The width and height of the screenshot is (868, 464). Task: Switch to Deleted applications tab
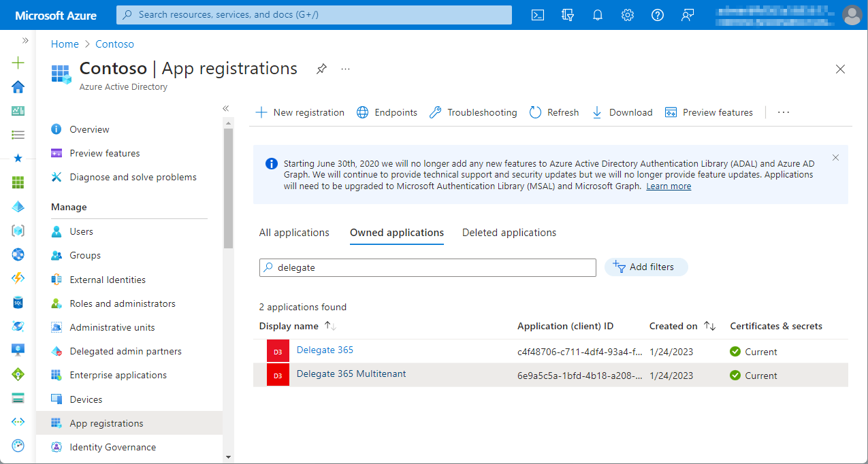509,233
